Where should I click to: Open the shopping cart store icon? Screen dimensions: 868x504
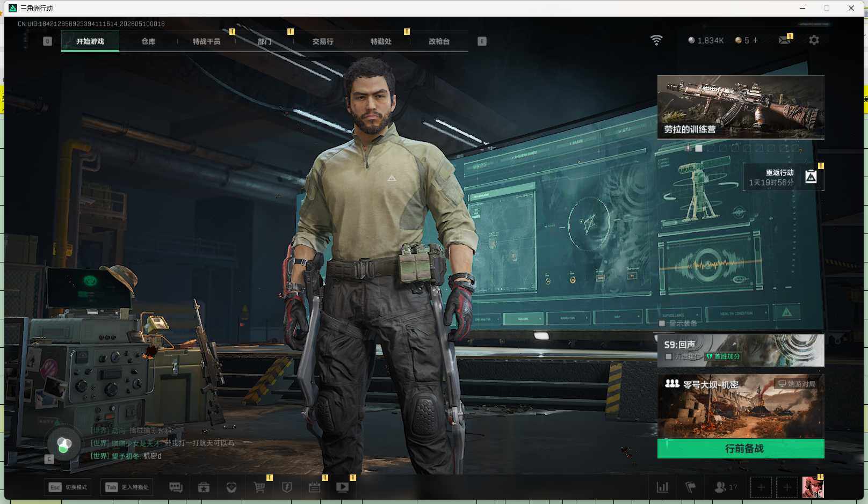[259, 487]
